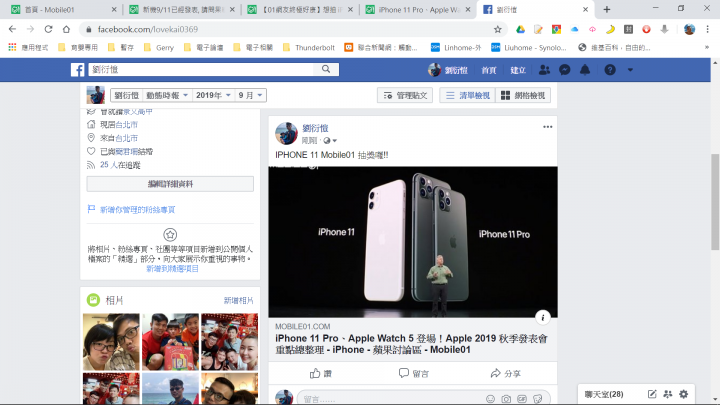Go back to previous page

pos(12,29)
